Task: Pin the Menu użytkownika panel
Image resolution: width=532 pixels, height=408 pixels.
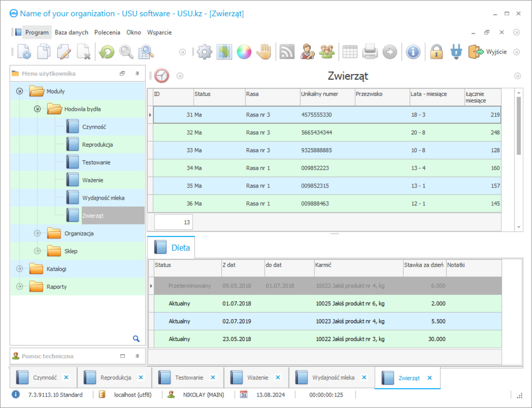Action: point(137,73)
